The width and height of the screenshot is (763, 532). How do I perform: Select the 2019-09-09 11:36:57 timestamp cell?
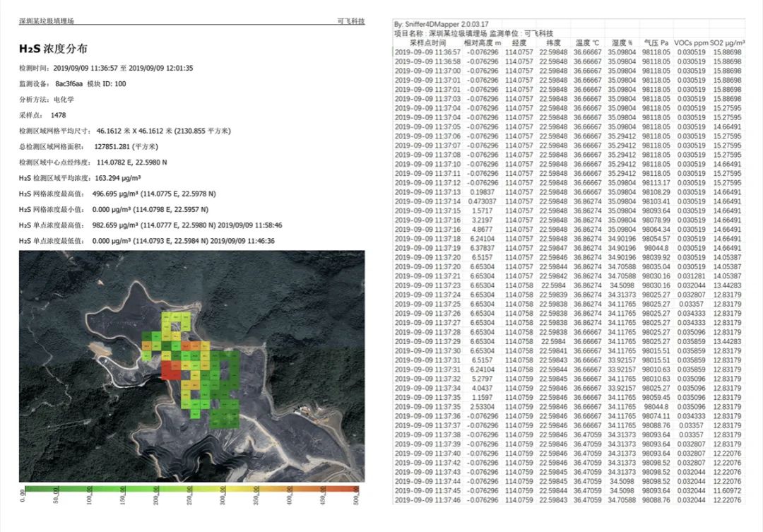pyautogui.click(x=427, y=52)
